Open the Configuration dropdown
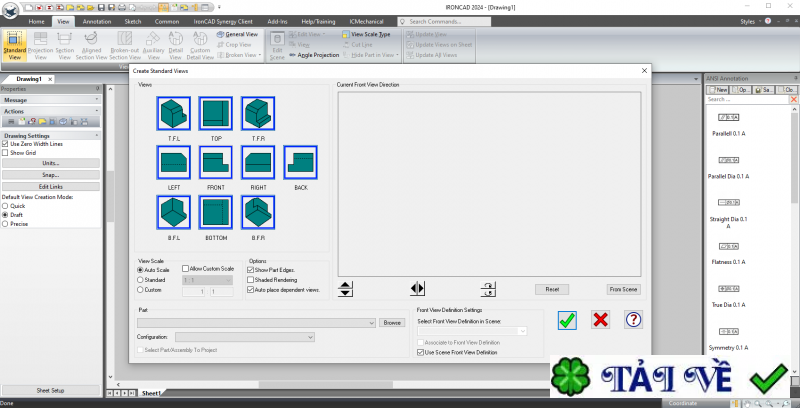The image size is (800, 408). [x=245, y=337]
